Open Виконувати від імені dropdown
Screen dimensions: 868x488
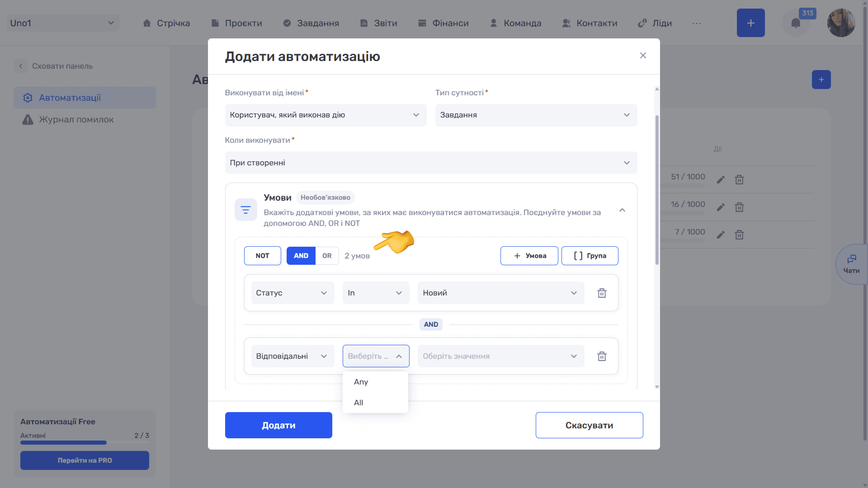(325, 115)
